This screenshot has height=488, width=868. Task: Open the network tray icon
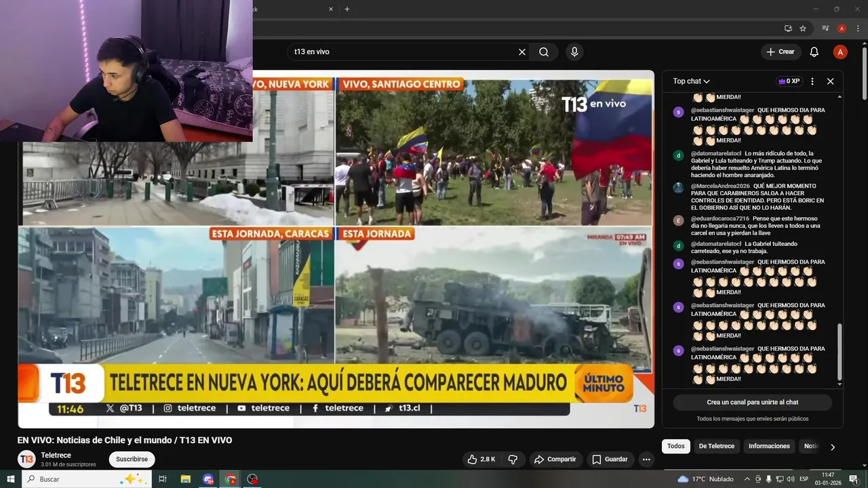(779, 479)
